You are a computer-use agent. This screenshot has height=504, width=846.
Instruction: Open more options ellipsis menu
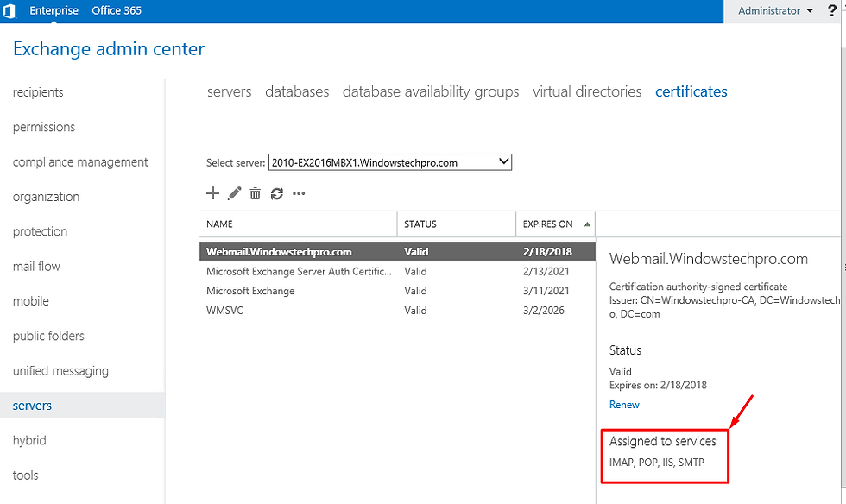(299, 193)
